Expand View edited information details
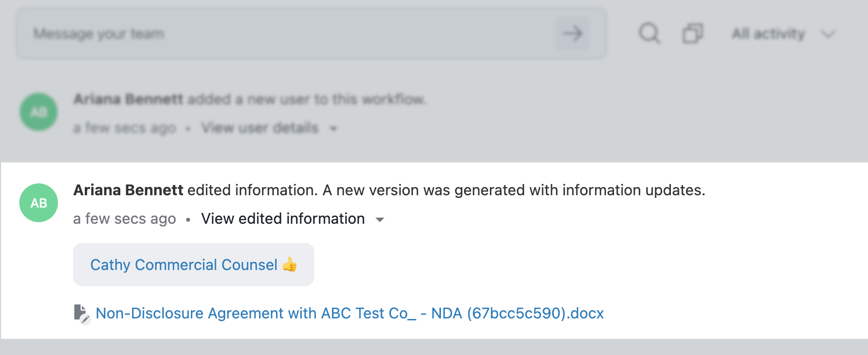 coord(283,219)
